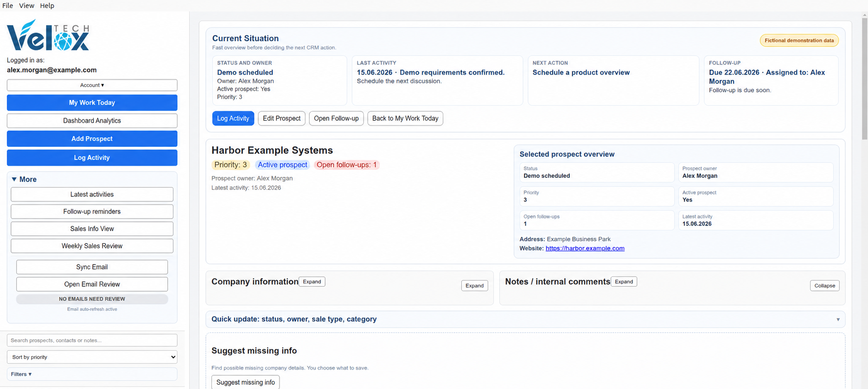The height and width of the screenshot is (389, 868).
Task: Focus the search prospects input field
Action: point(92,340)
